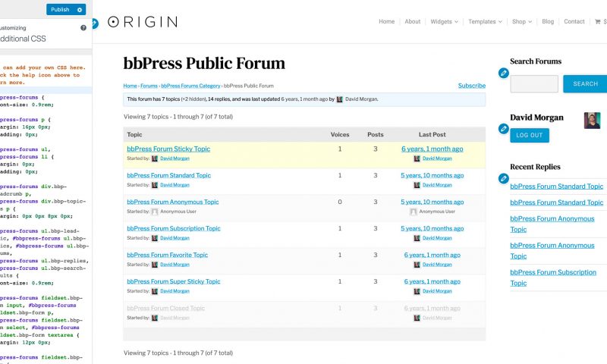Click the Voices column header
This screenshot has height=364, width=607.
(x=339, y=135)
